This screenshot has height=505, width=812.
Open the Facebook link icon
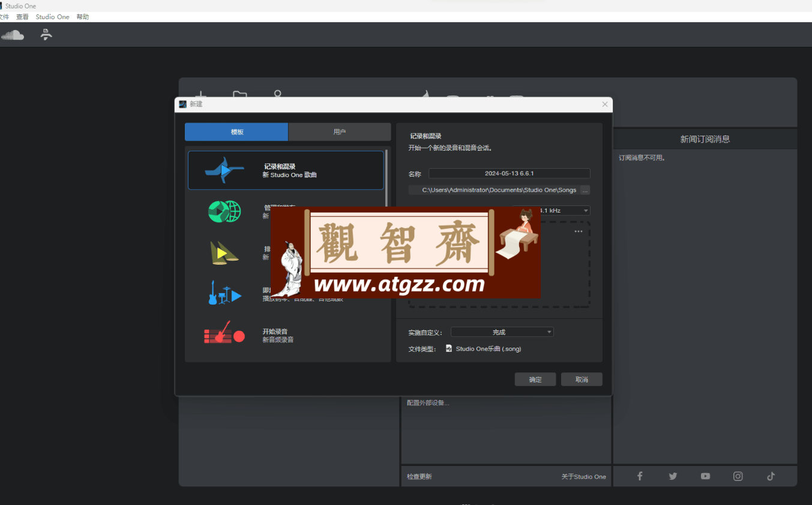(x=640, y=476)
